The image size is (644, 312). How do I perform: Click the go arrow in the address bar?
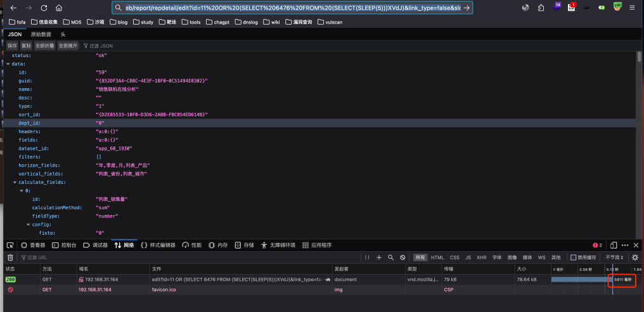coord(466,8)
